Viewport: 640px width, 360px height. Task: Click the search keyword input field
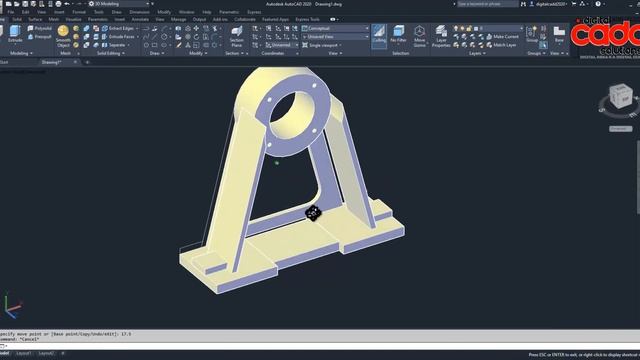[487, 4]
